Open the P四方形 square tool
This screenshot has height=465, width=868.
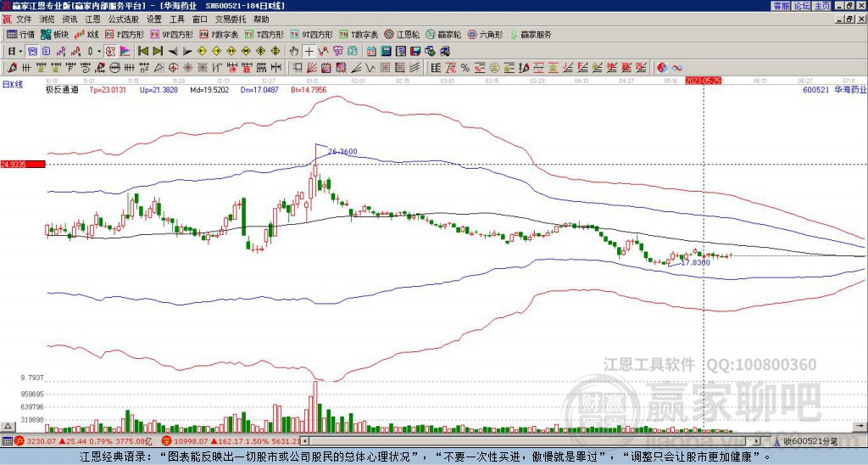(125, 34)
